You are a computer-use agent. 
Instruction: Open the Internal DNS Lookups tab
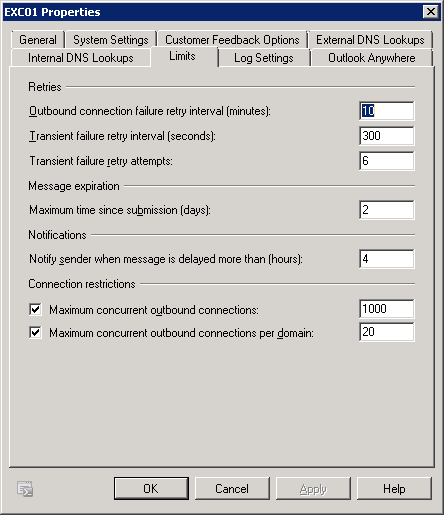click(x=81, y=58)
